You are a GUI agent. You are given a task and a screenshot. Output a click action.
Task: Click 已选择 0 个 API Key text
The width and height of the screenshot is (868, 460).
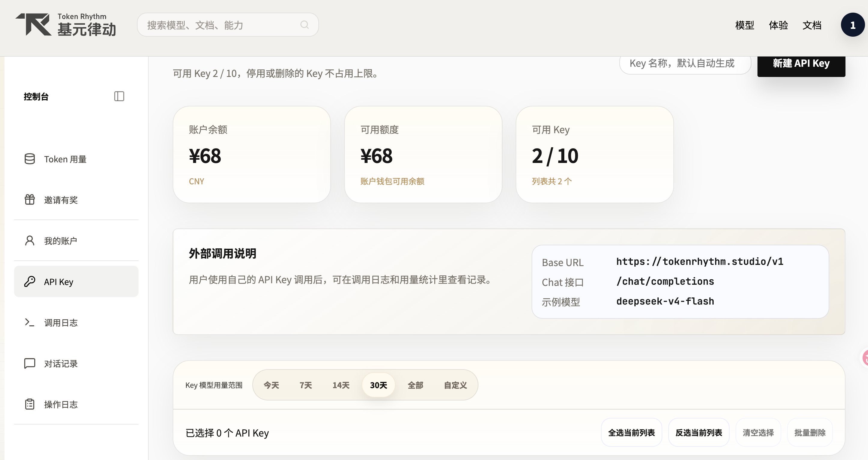pyautogui.click(x=227, y=433)
